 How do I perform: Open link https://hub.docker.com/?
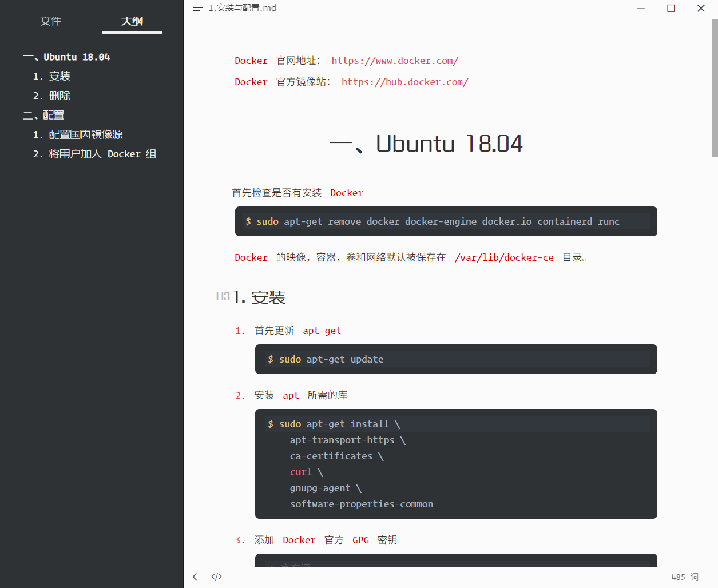click(x=405, y=82)
